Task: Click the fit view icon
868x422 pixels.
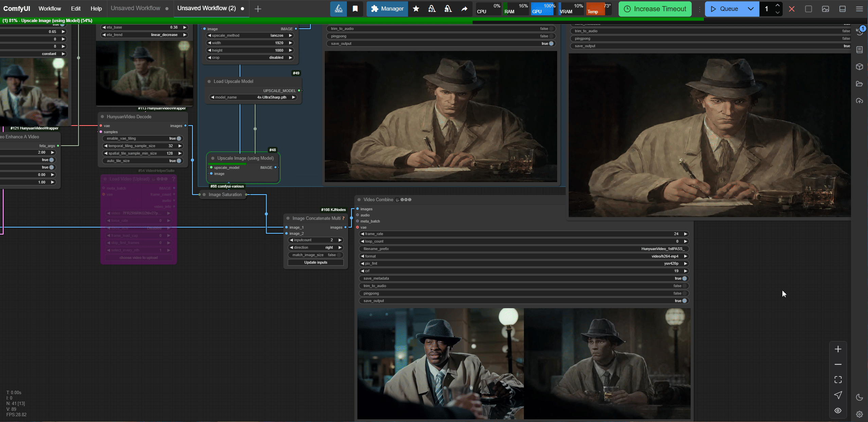Action: [x=838, y=380]
